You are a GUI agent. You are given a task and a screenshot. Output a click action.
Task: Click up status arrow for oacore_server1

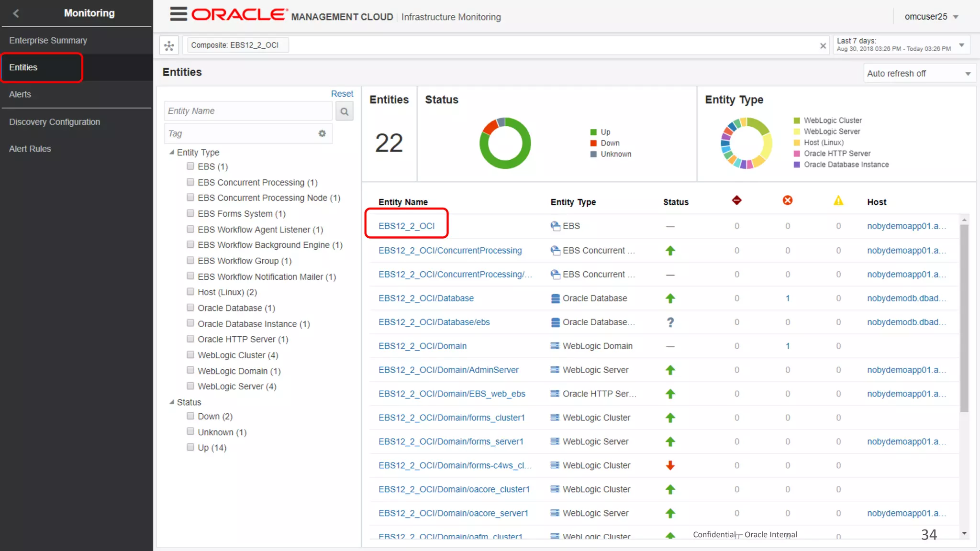pyautogui.click(x=670, y=514)
